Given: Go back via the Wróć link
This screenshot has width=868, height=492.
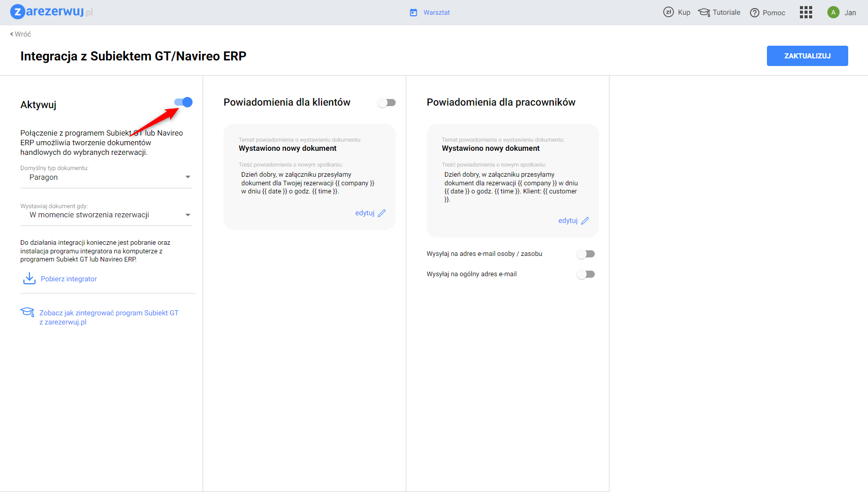Looking at the screenshot, I should (23, 34).
